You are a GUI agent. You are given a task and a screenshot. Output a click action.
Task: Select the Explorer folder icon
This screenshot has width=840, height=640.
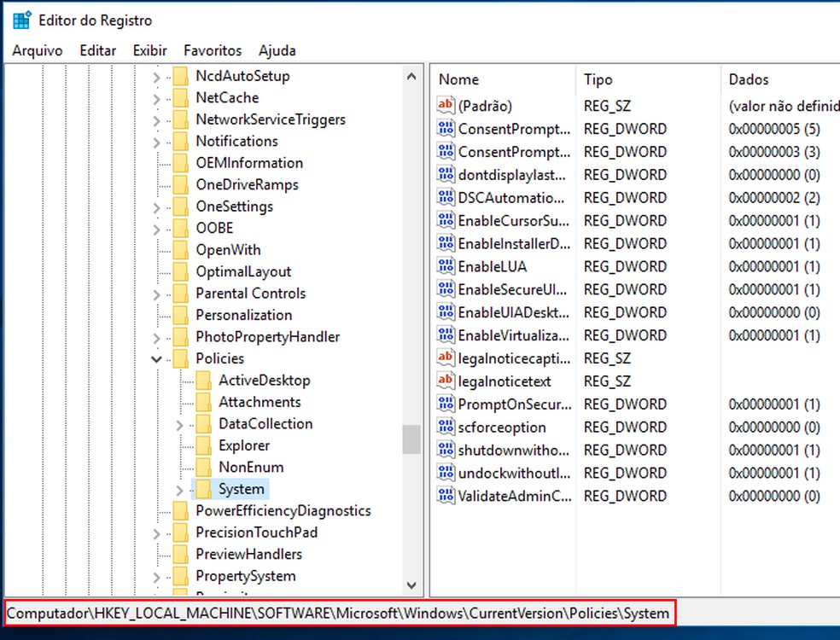(x=203, y=445)
